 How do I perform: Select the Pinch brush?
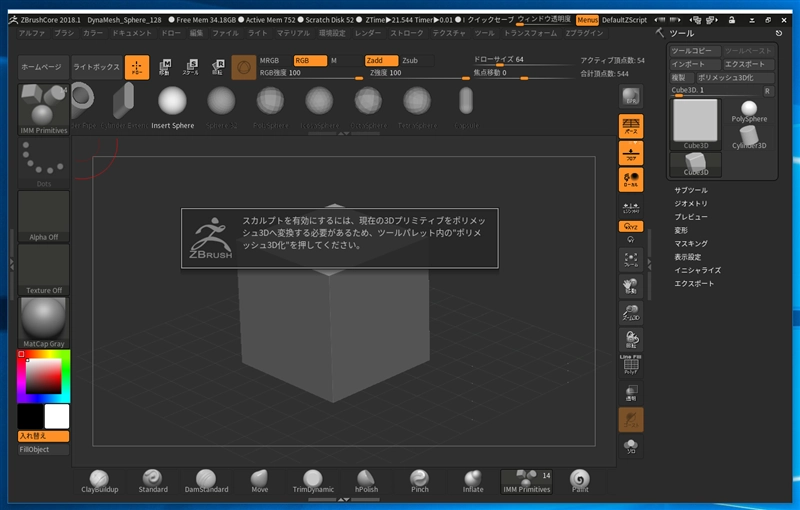420,481
